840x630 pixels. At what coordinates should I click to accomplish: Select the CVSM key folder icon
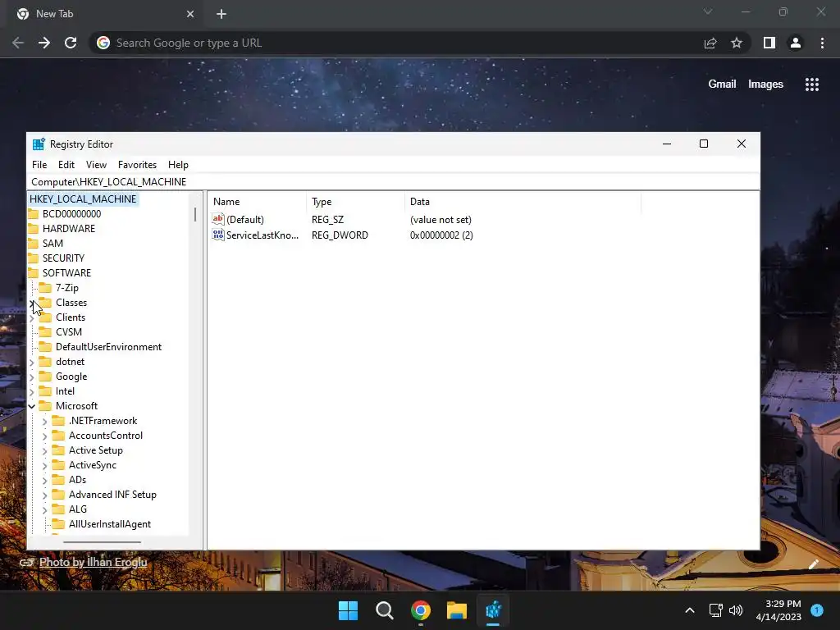tap(46, 332)
